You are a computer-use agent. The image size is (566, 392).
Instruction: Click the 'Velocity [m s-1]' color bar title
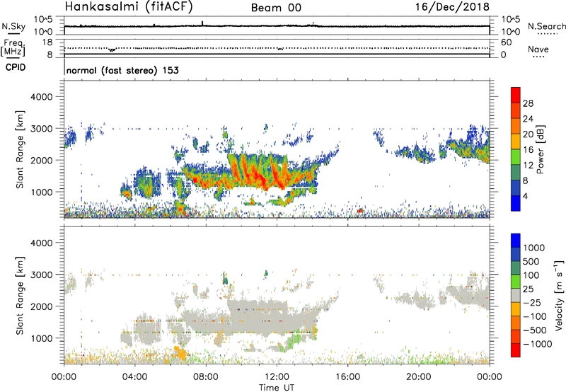tap(559, 295)
